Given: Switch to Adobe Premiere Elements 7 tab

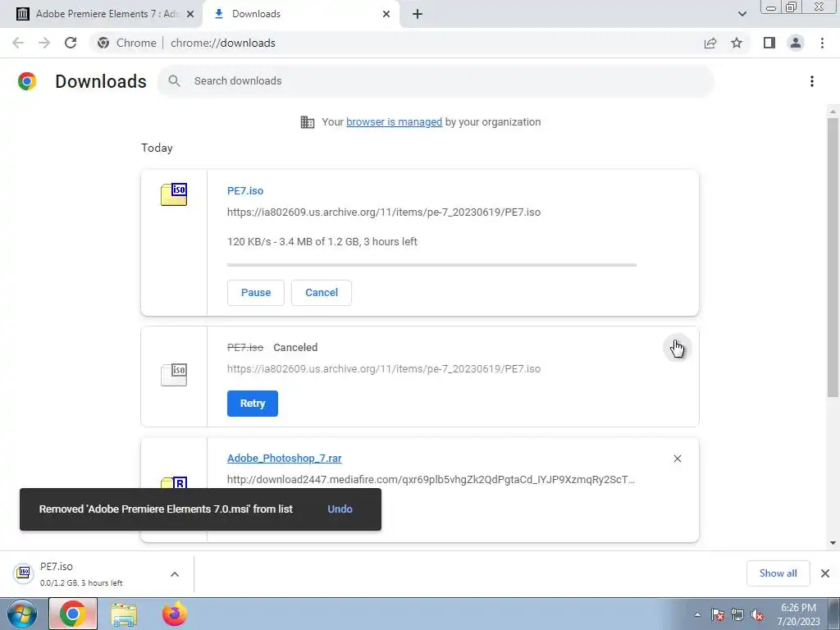Looking at the screenshot, I should 102,14.
